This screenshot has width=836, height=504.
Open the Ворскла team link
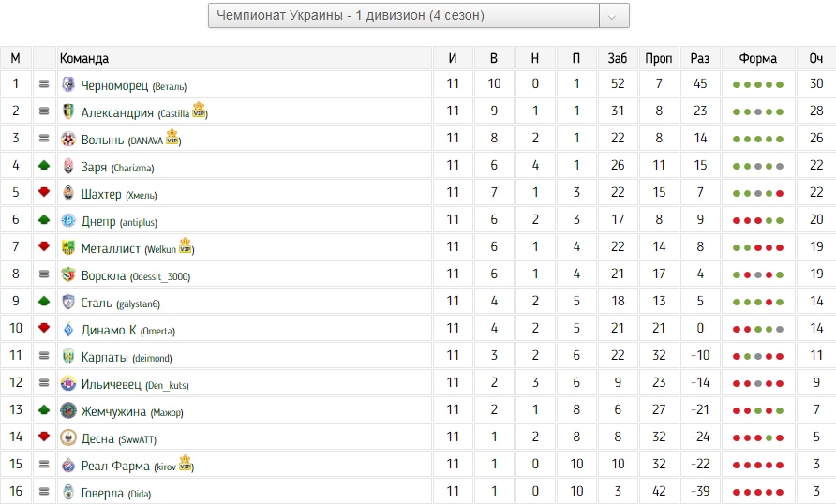(x=106, y=275)
